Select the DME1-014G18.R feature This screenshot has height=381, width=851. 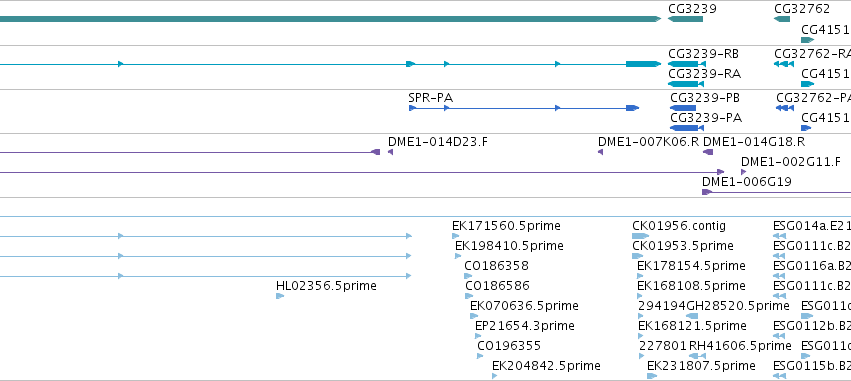pos(708,152)
